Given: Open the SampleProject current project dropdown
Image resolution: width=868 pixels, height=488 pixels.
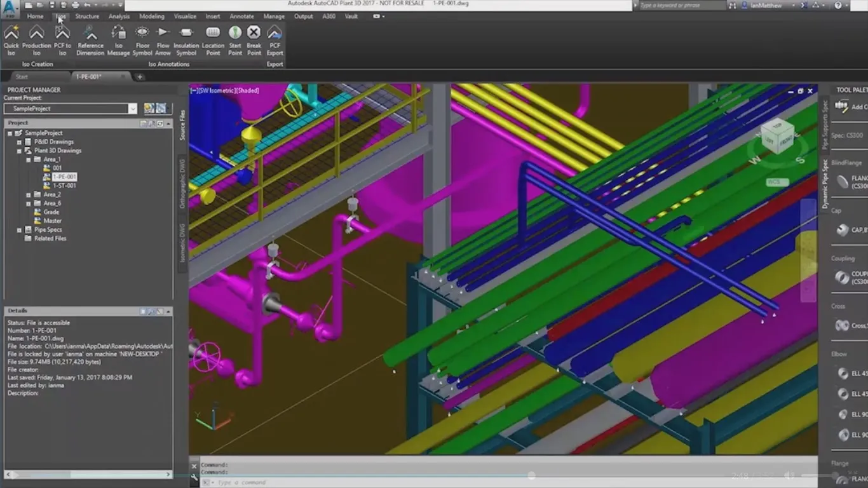Looking at the screenshot, I should tap(132, 108).
